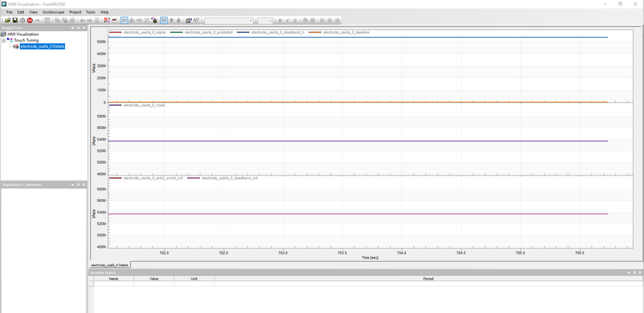Open the Variable Watch panel menu arrow

(x=629, y=272)
